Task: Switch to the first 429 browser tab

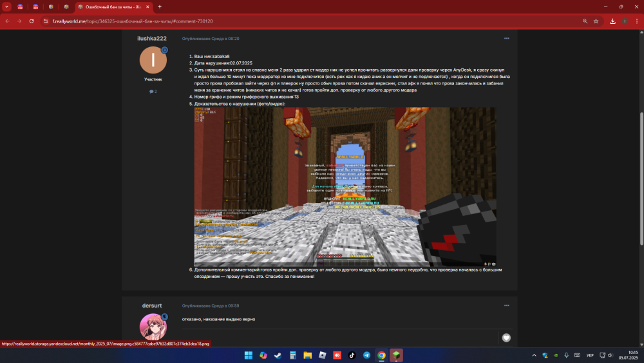Action: [x=20, y=6]
